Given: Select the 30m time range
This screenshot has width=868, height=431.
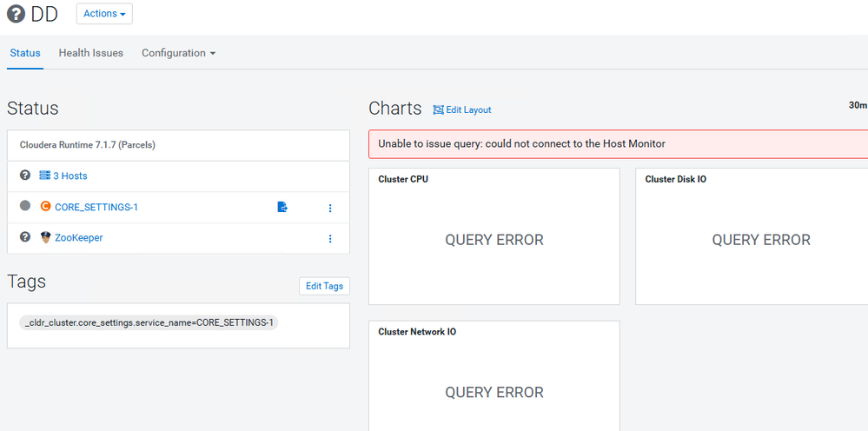Looking at the screenshot, I should pos(858,105).
